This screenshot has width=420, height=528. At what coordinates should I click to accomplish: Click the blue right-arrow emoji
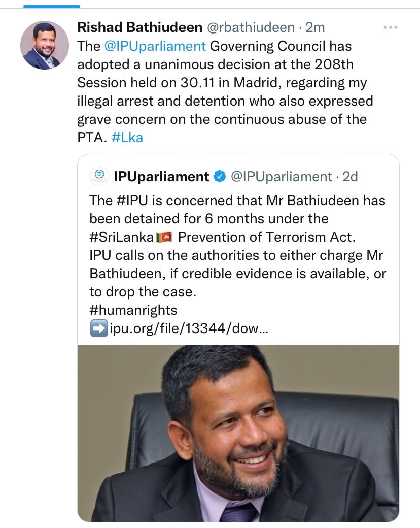pyautogui.click(x=98, y=329)
